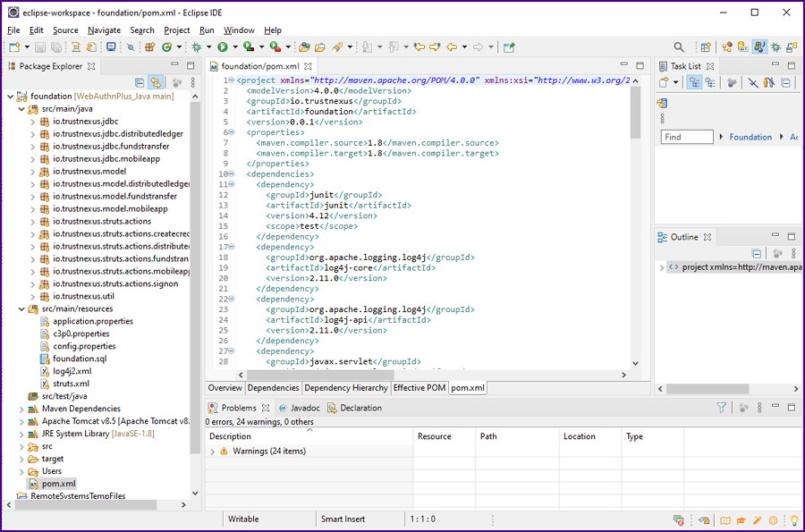Click the green Run button
The height and width of the screenshot is (532, 805).
click(x=223, y=47)
